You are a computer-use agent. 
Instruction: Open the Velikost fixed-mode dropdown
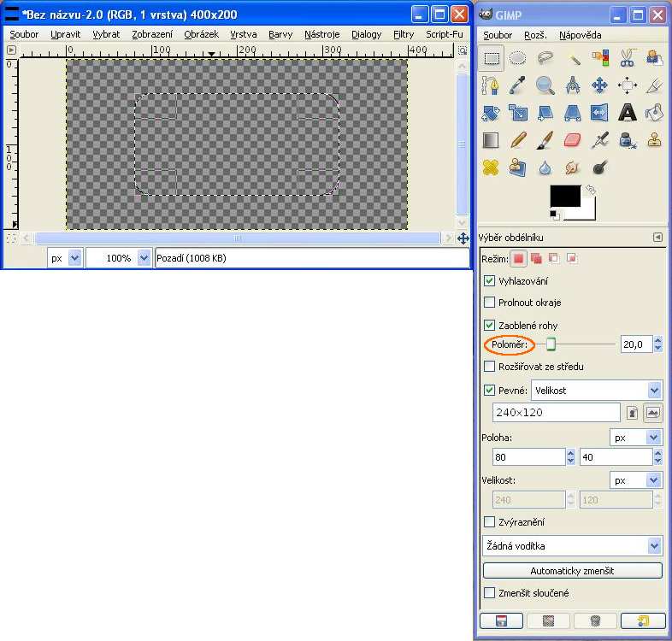coord(596,391)
